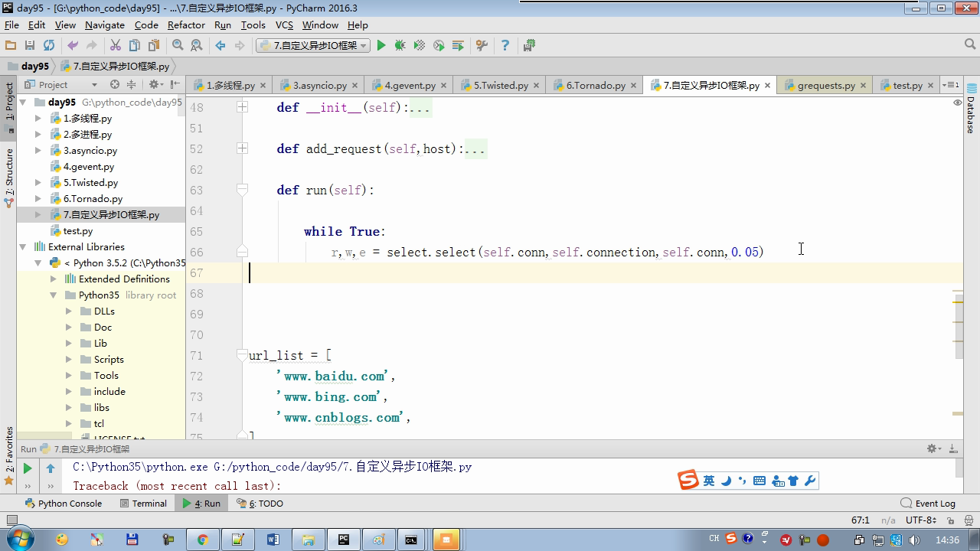This screenshot has width=980, height=551.
Task: Unfold the collapsed add_request method
Action: (x=242, y=148)
